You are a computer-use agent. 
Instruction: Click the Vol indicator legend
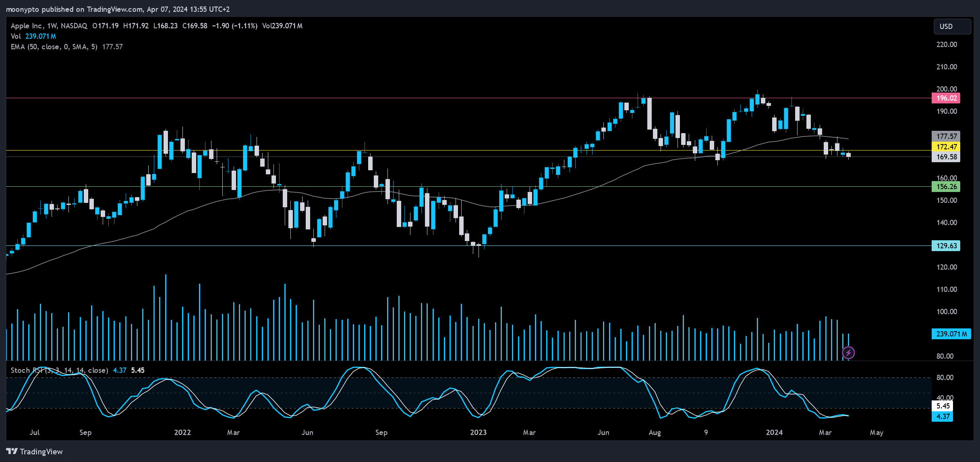[x=33, y=36]
